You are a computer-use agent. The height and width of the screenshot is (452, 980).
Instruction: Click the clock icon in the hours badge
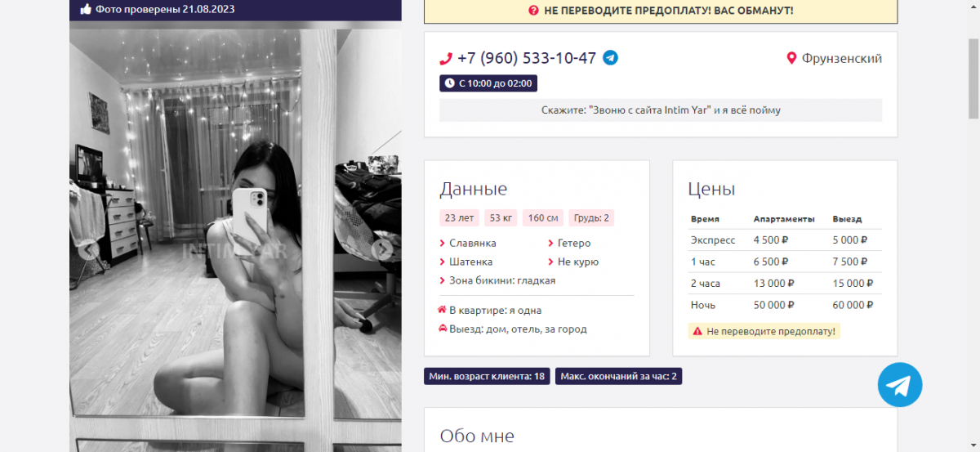[x=449, y=83]
